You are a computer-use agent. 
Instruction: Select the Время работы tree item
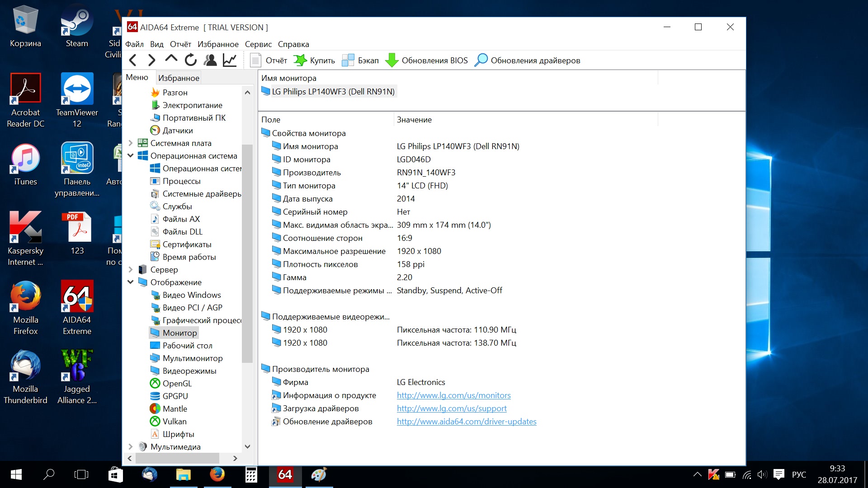tap(183, 257)
